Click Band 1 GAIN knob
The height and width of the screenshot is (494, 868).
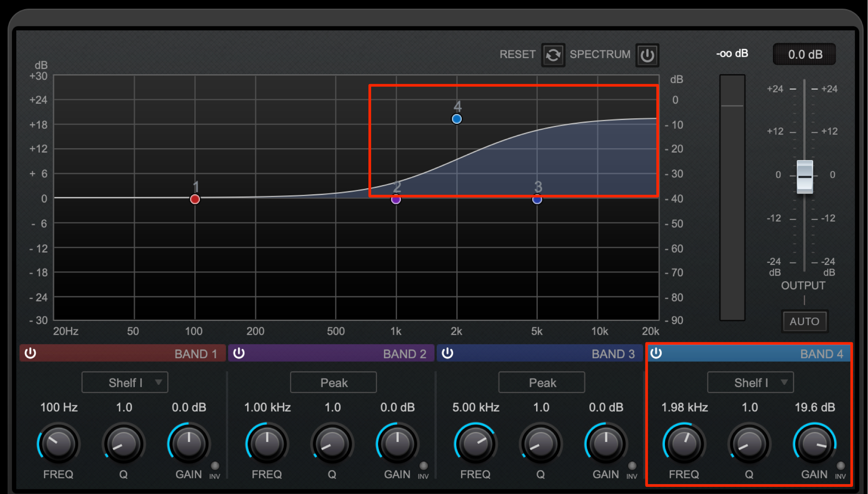tap(189, 444)
